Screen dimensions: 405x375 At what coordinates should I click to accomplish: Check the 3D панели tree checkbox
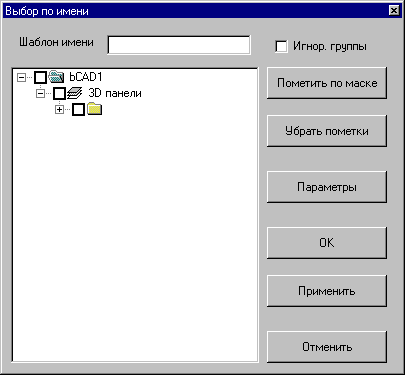point(60,93)
